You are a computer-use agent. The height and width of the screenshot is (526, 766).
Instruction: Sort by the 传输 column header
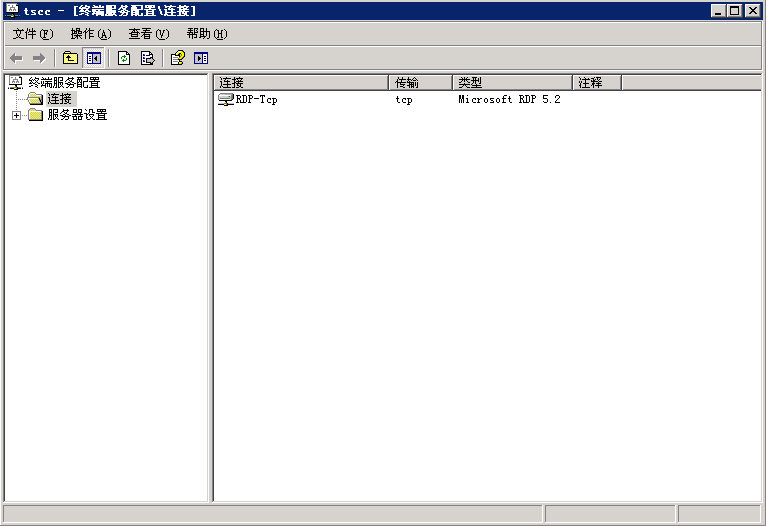pos(421,83)
